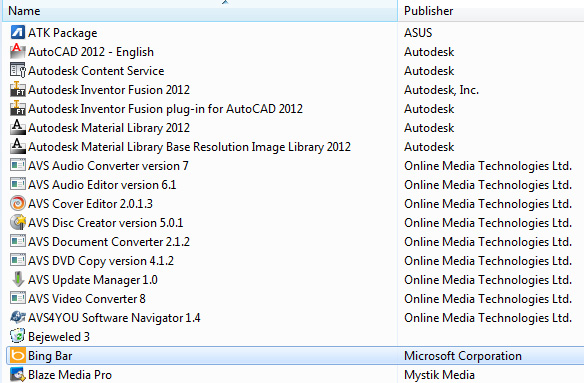
Task: Click Online Media Technologies beside AVS Cover Editor
Action: [x=488, y=204]
